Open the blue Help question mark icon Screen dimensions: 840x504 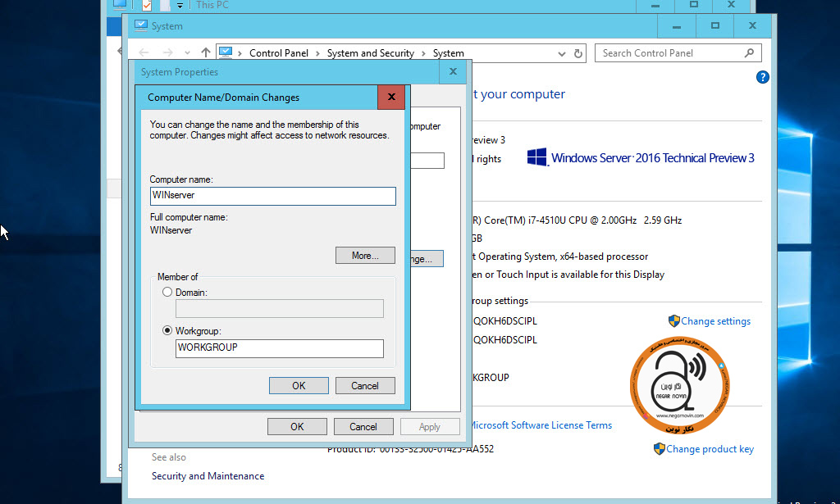tap(762, 77)
